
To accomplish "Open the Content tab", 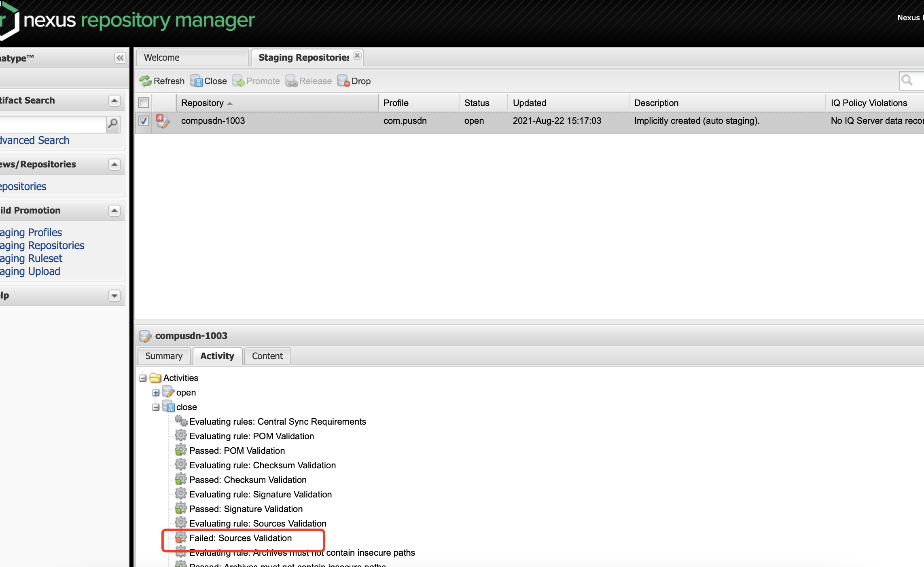I will tap(267, 356).
